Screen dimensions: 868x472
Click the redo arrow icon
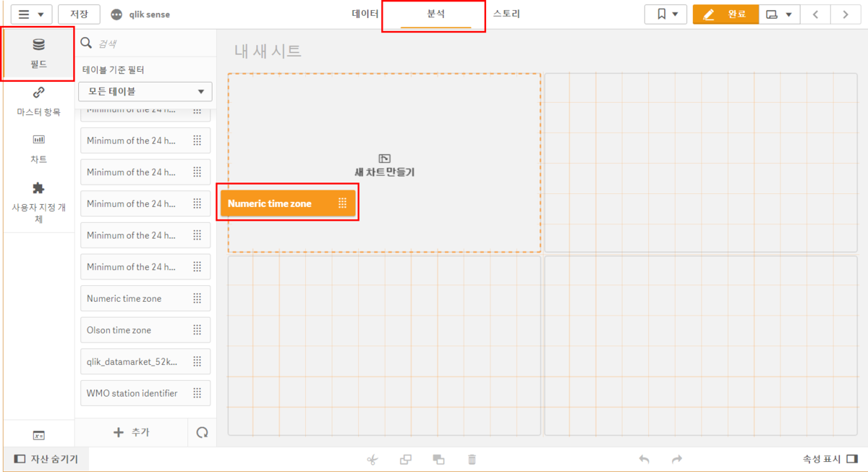677,459
